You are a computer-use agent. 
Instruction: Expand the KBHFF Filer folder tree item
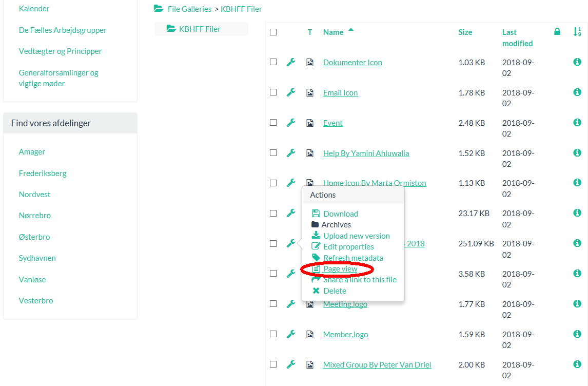[x=200, y=29]
